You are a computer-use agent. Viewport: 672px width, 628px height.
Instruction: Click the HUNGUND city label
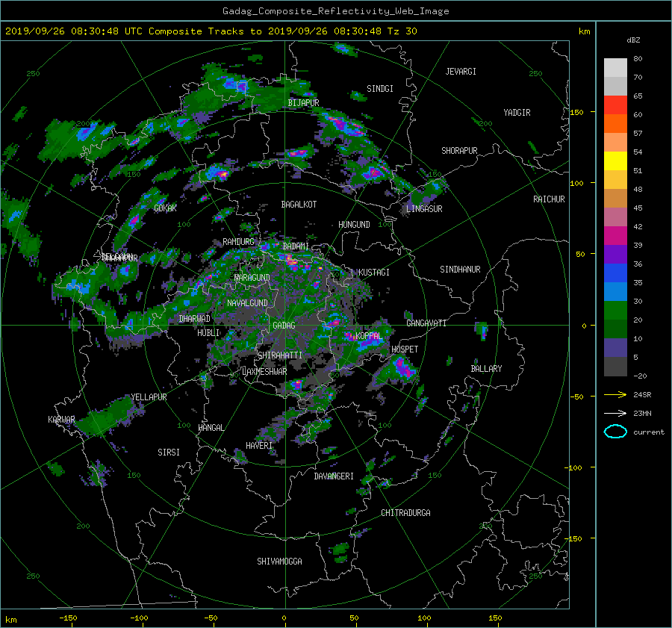(354, 225)
